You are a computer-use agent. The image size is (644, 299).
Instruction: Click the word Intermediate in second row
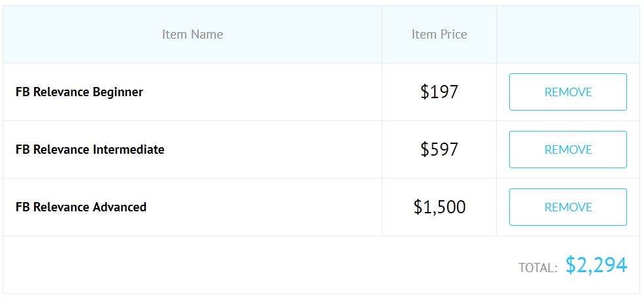click(129, 149)
